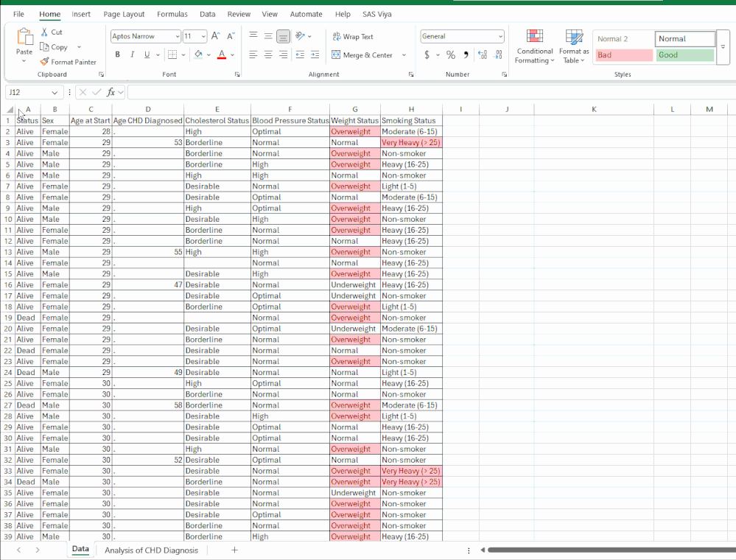Click the Middle Align icon
Image resolution: width=736 pixels, height=560 pixels.
(268, 36)
